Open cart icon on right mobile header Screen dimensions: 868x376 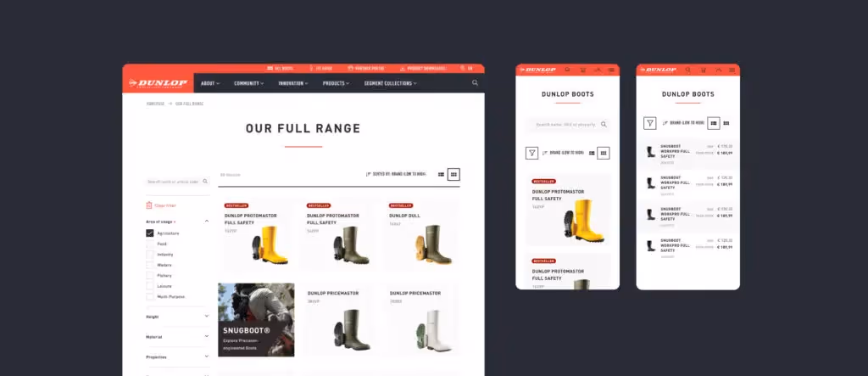pyautogui.click(x=703, y=70)
